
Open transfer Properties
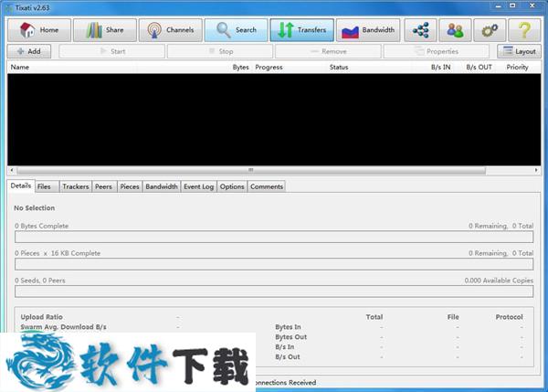tap(437, 51)
